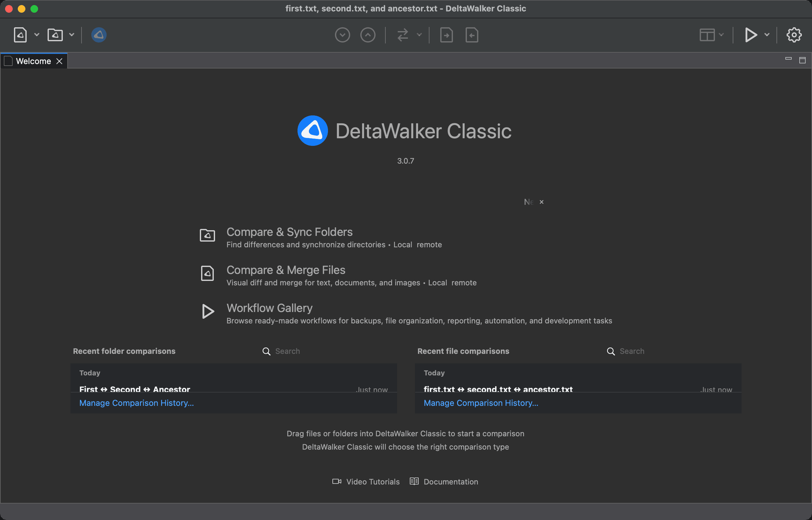The image size is (812, 520).
Task: Open the layout dropdown arrow
Action: click(721, 35)
